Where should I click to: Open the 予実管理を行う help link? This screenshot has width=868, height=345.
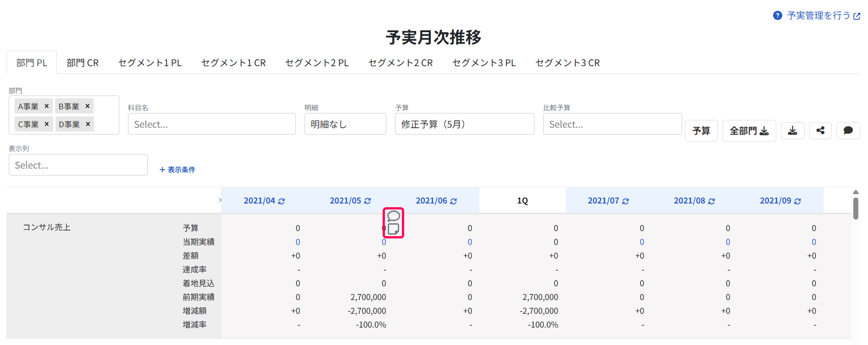point(823,16)
